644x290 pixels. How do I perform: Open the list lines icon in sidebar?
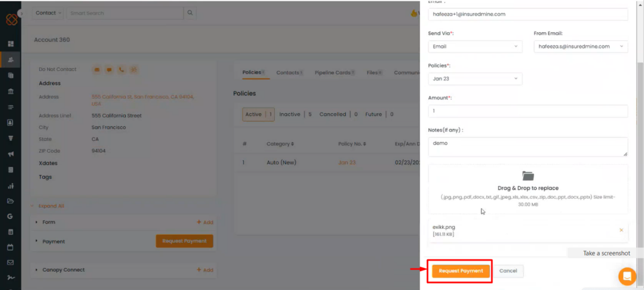pyautogui.click(x=11, y=107)
